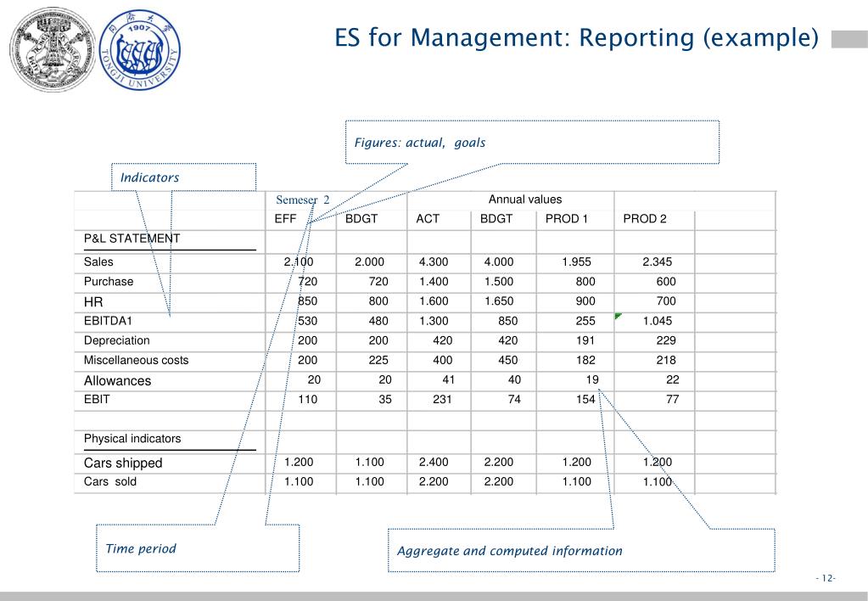Screen dimensions: 868x601
Task: Click the EBIT value 35
Action: pyautogui.click(x=385, y=399)
